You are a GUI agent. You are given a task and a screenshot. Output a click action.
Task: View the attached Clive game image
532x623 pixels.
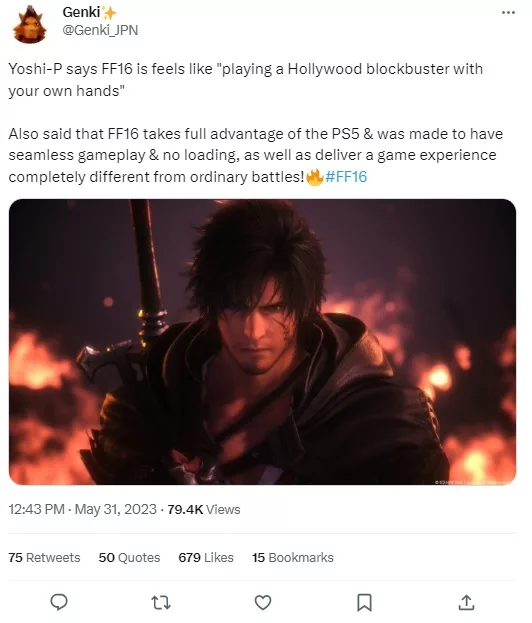262,342
